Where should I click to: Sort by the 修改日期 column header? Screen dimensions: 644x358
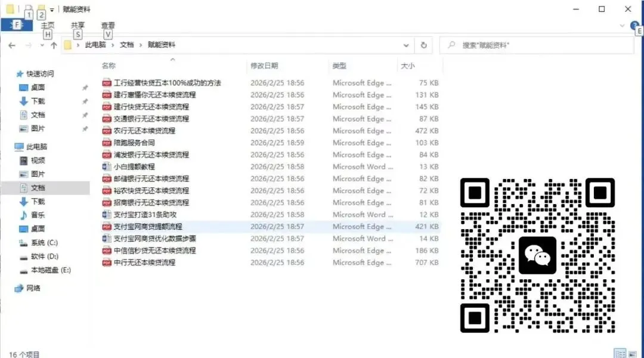click(x=264, y=66)
